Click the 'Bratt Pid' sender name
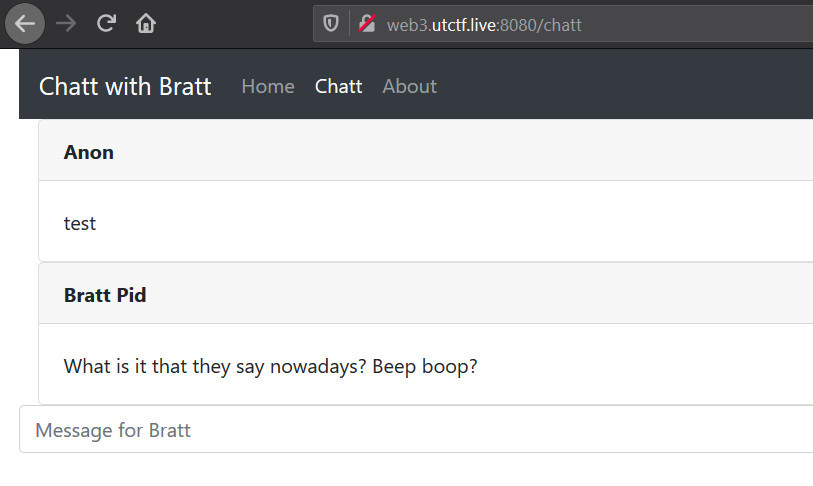 [105, 295]
